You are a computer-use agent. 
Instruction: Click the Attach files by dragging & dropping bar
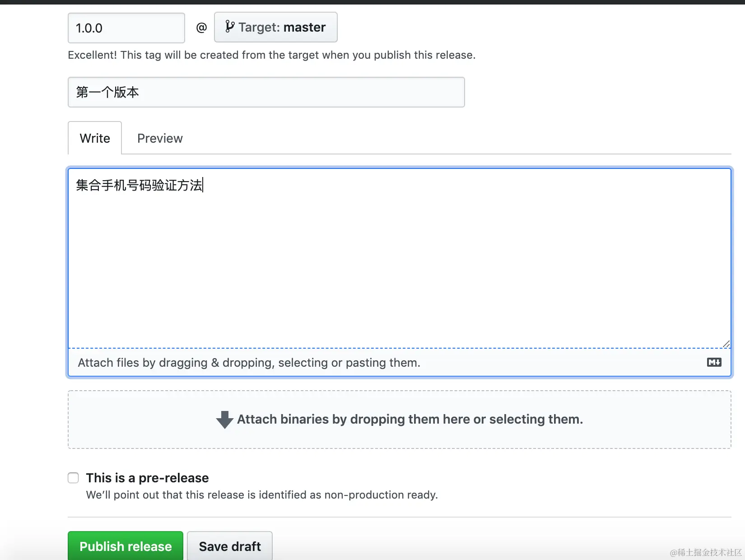click(400, 363)
